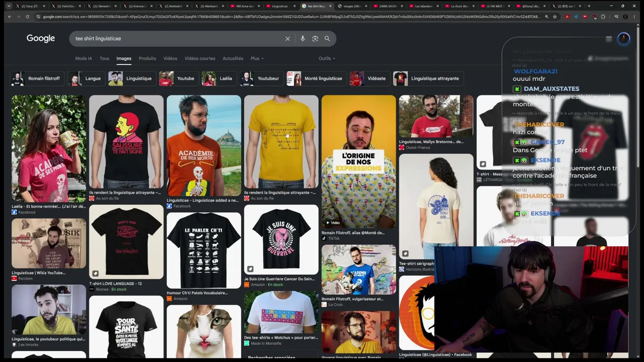The image size is (644, 362).
Task: View site information icon in address bar
Action: point(38,17)
